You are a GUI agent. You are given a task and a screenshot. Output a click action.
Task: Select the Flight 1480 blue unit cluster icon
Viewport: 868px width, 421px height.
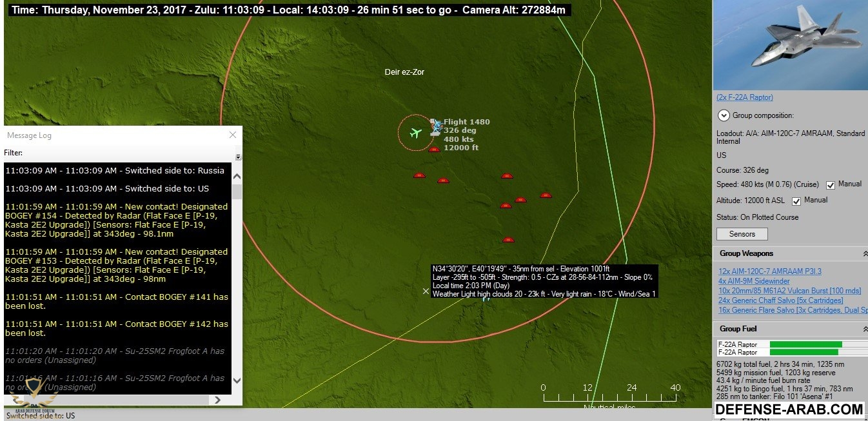coord(436,127)
